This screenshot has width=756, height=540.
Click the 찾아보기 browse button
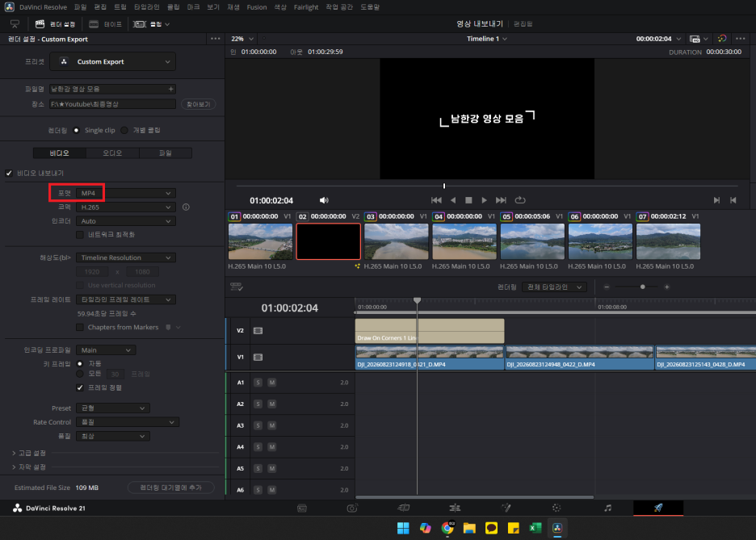198,104
